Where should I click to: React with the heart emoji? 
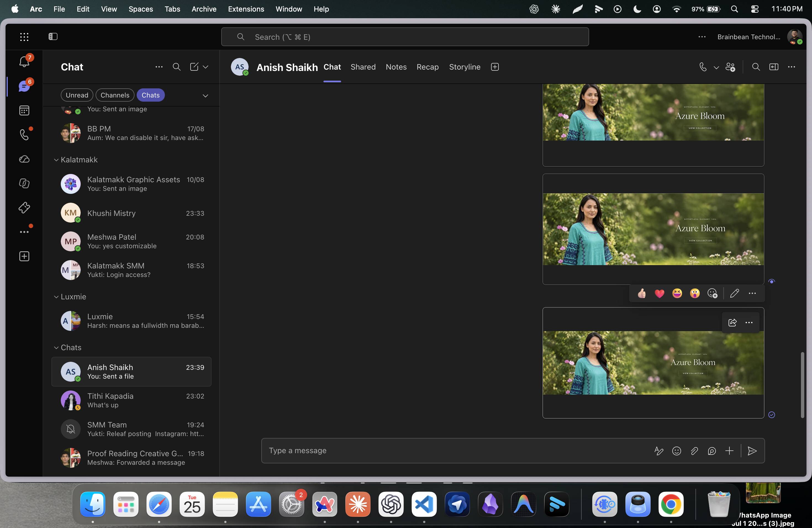tap(659, 293)
